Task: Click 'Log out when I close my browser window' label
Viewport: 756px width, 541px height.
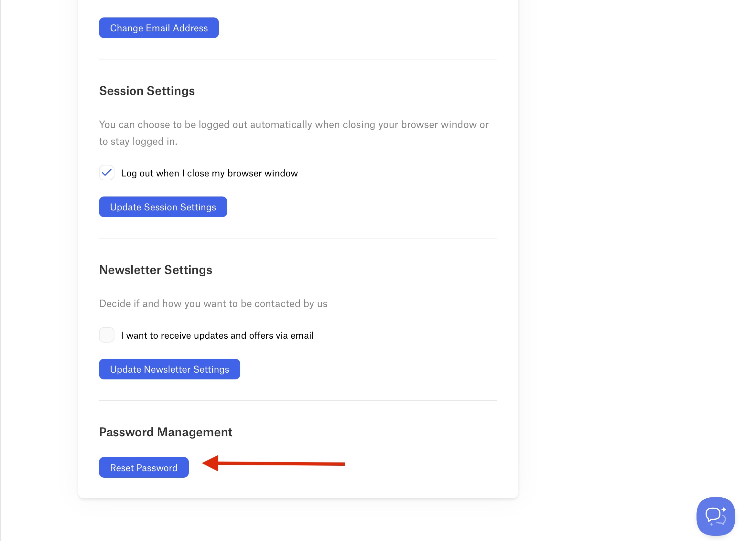Action: [209, 173]
